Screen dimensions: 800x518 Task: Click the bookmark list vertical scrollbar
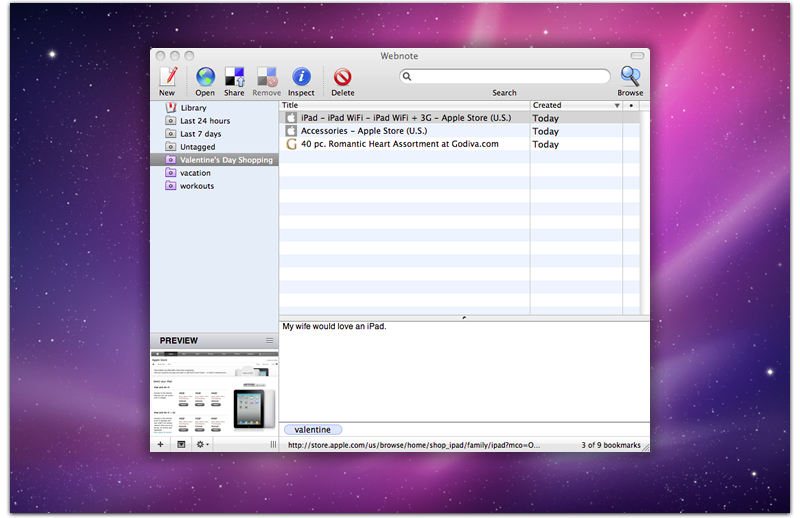coord(644,212)
